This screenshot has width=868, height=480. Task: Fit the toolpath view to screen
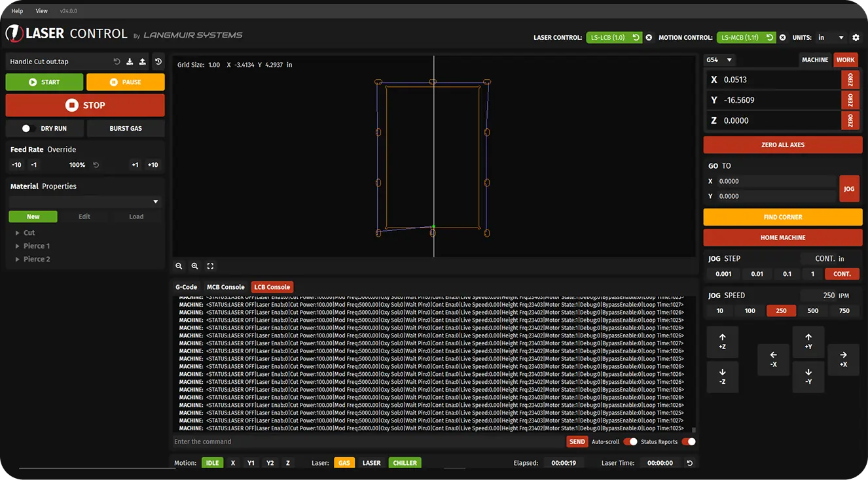coord(210,266)
